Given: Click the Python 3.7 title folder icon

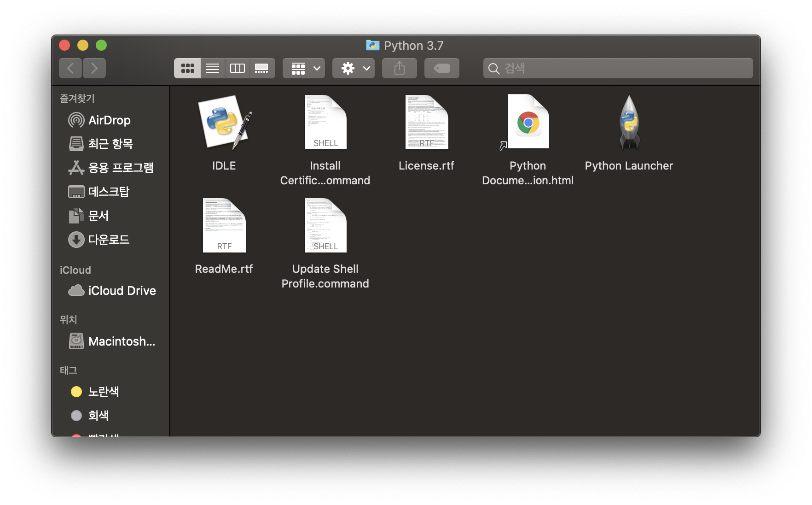Looking at the screenshot, I should (x=372, y=45).
